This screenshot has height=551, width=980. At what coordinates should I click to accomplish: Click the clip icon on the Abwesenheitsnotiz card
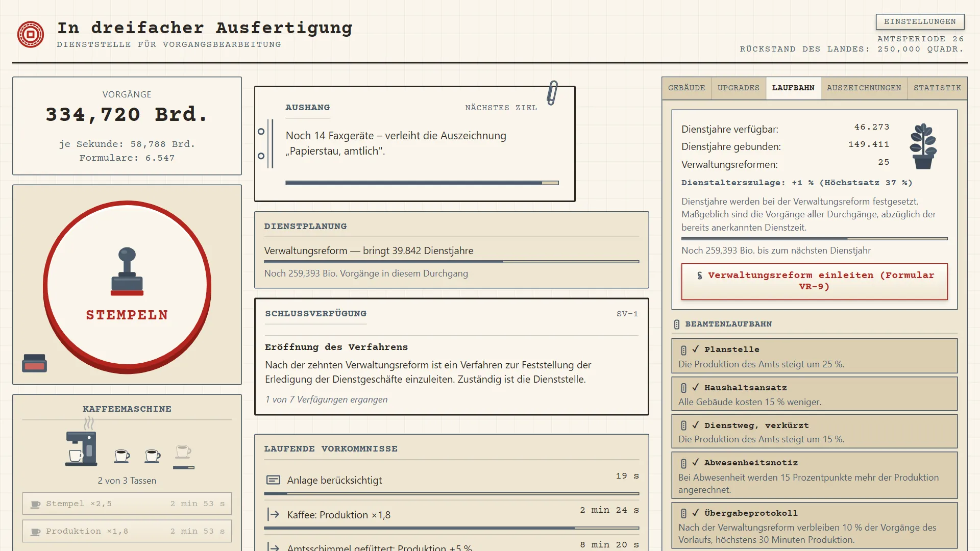coord(683,463)
